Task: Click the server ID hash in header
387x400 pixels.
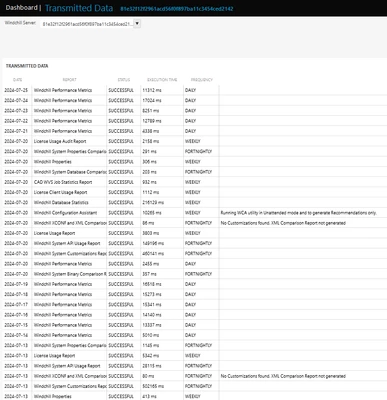Action: click(177, 9)
